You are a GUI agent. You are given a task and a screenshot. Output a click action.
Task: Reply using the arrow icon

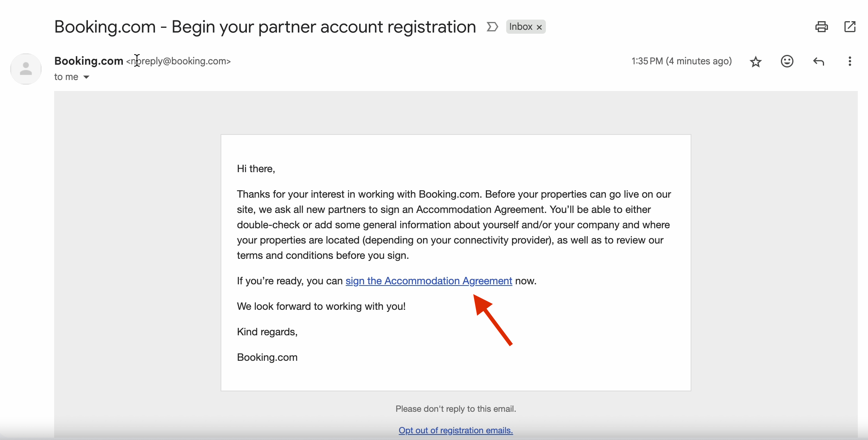(819, 61)
